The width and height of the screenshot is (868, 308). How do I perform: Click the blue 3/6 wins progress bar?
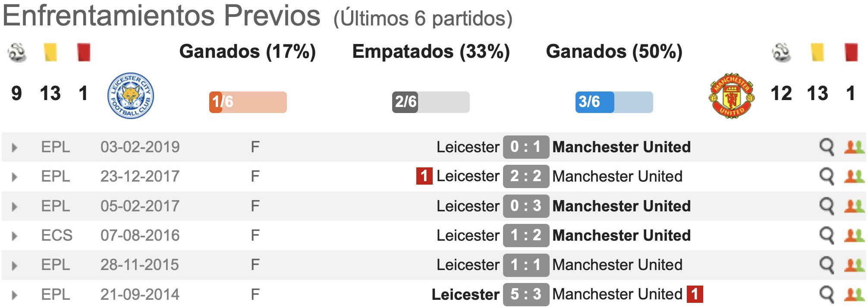click(x=614, y=102)
